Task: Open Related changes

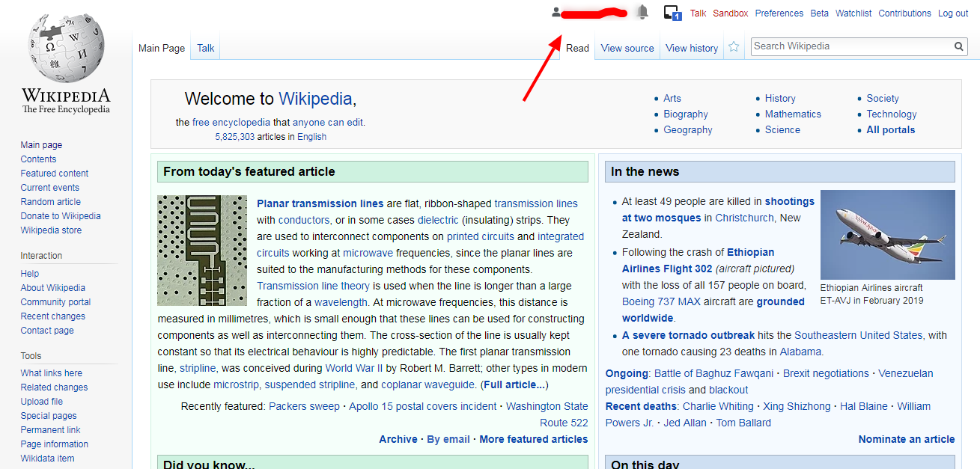Action: click(x=55, y=387)
